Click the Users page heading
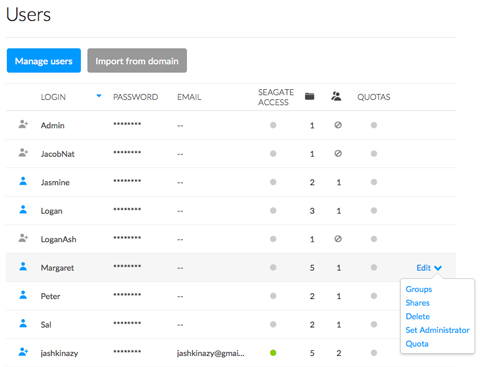This screenshot has width=480, height=367. tap(28, 15)
